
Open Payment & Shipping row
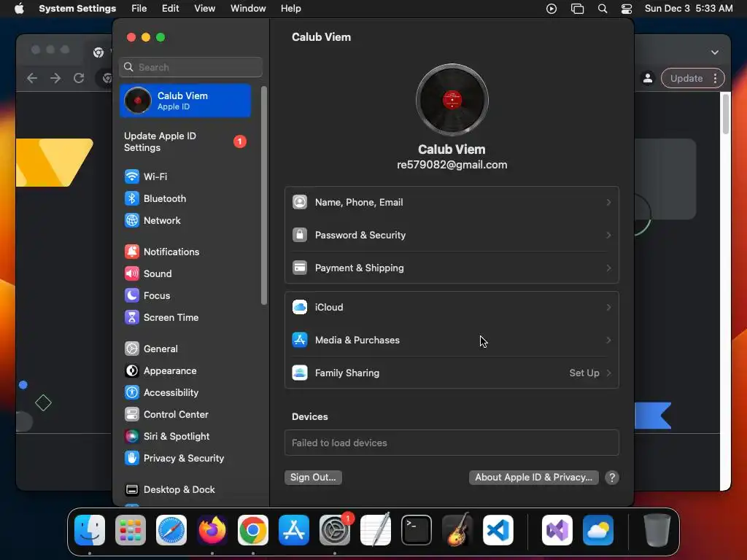pos(452,268)
